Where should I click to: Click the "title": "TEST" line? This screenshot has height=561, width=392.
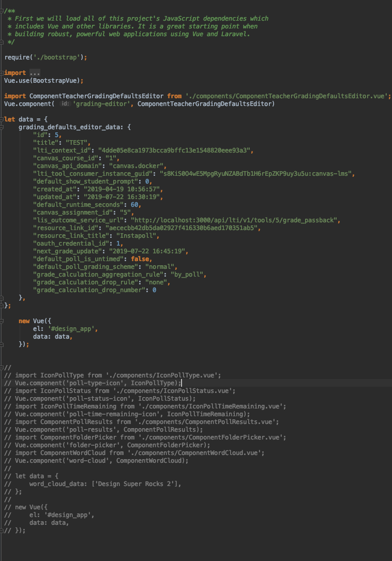[x=62, y=143]
